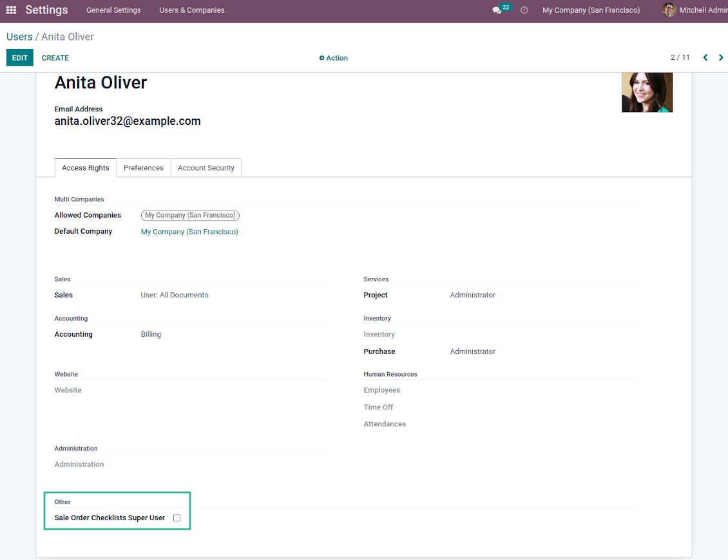Open company switcher My Company (San Francisco)
Viewport: 728px width, 560px height.
(x=591, y=10)
